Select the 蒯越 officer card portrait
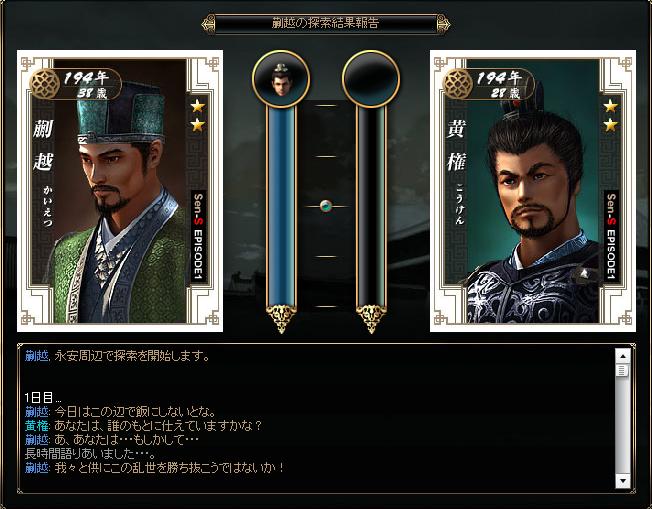Image resolution: width=652 pixels, height=509 pixels. 120,191
